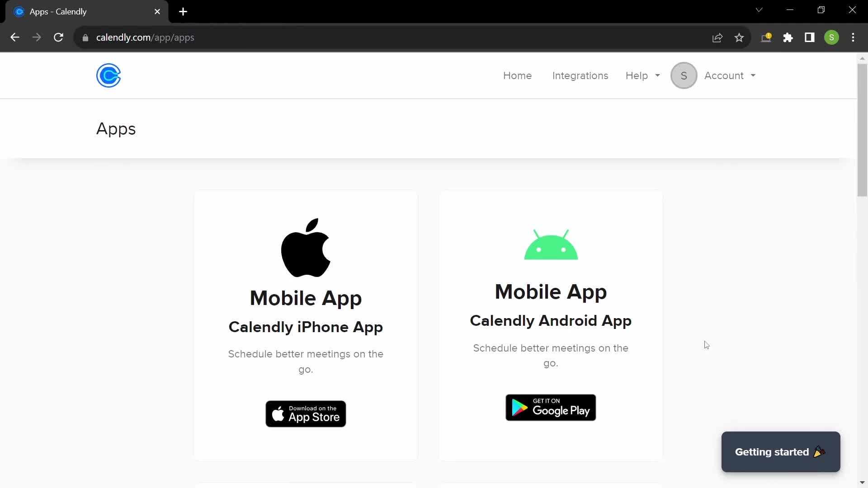Toggle the split screen view icon
This screenshot has width=868, height=488.
click(x=810, y=38)
